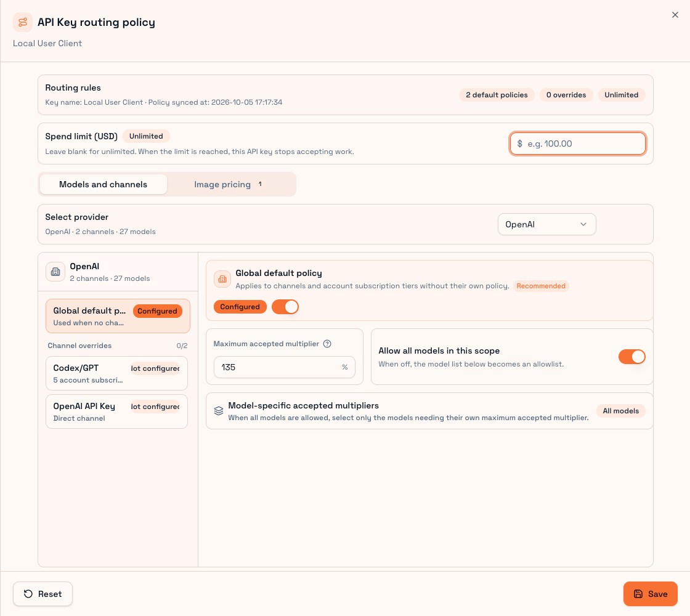Click the Not configured badge on OpenAI API Key
The width and height of the screenshot is (690, 616).
pos(155,407)
